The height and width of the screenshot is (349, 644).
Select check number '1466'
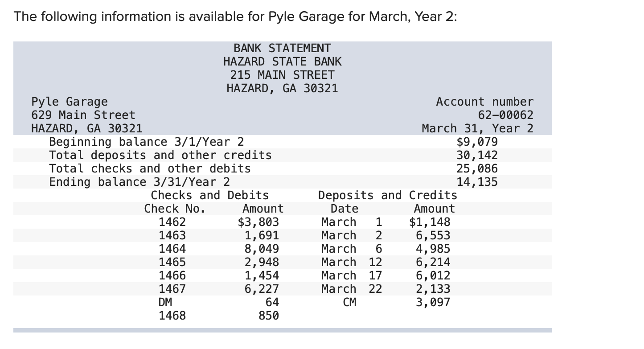pyautogui.click(x=172, y=275)
